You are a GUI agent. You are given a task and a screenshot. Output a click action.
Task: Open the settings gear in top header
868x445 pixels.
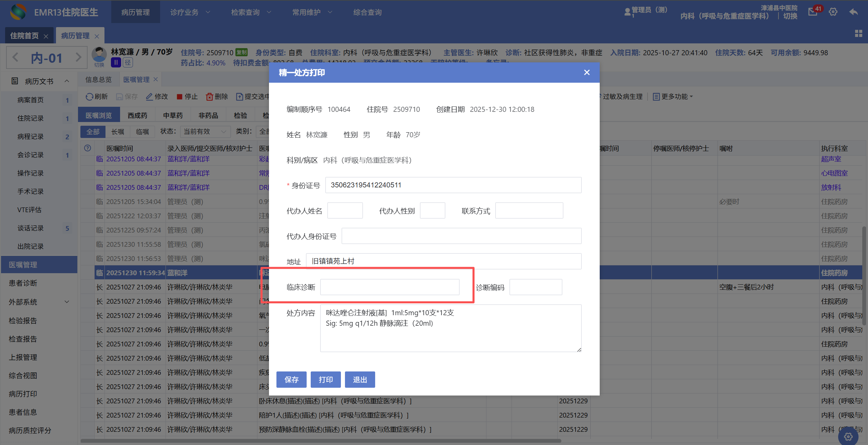[x=833, y=12]
